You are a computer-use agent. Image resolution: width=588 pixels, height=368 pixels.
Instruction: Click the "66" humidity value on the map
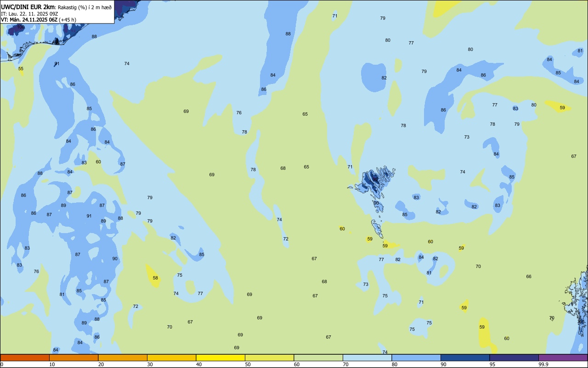point(529,277)
